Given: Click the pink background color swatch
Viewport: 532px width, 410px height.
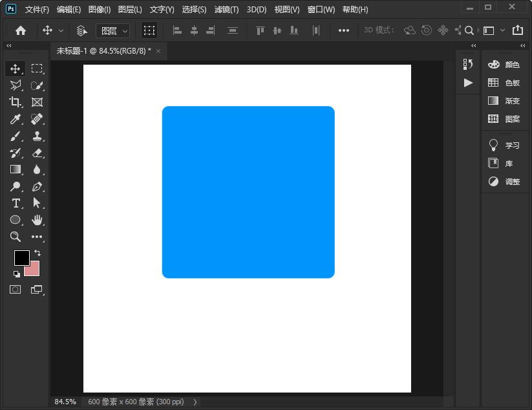Looking at the screenshot, I should tap(34, 270).
